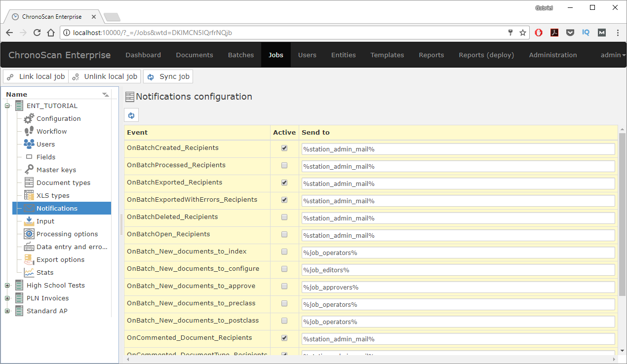This screenshot has width=627, height=364.
Task: Click the Processing options icon
Action: [29, 234]
